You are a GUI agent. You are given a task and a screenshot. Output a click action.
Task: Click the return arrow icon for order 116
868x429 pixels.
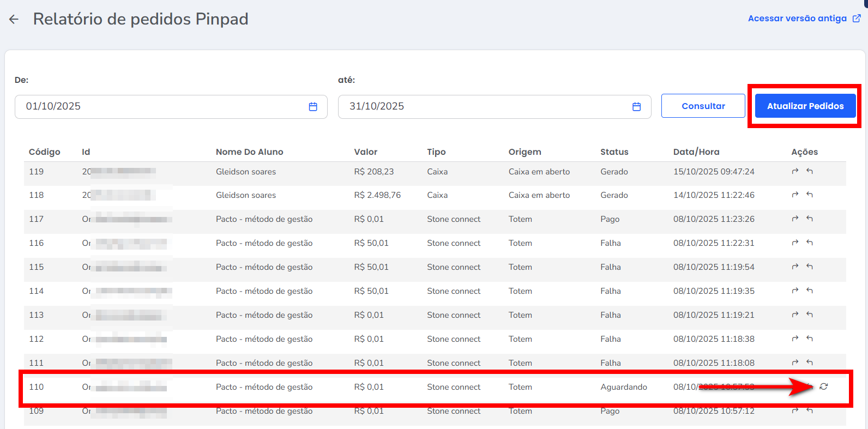click(810, 243)
